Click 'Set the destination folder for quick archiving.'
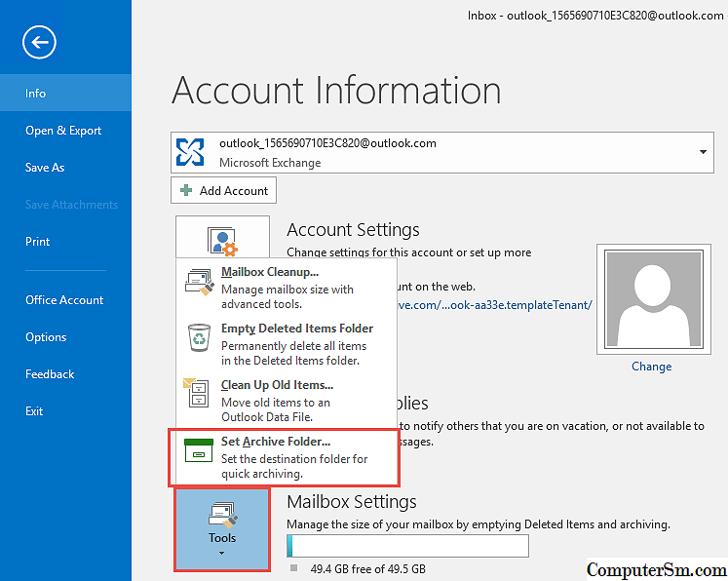 pyautogui.click(x=294, y=466)
